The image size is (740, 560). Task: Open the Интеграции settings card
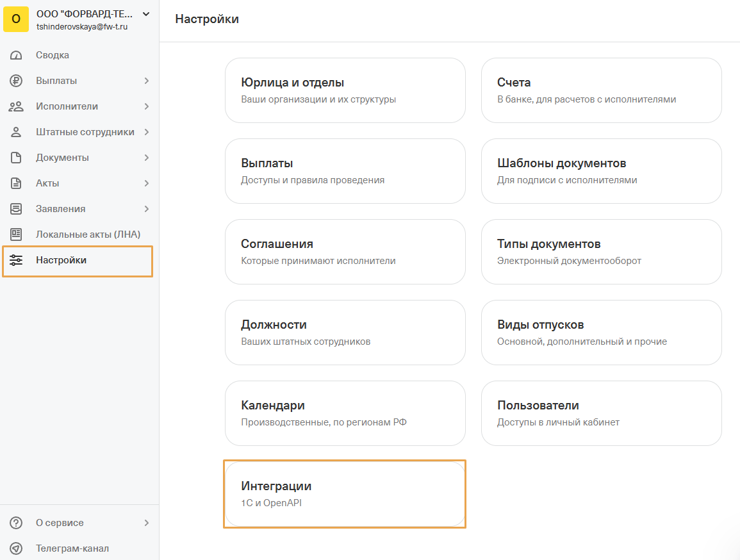[x=345, y=493]
